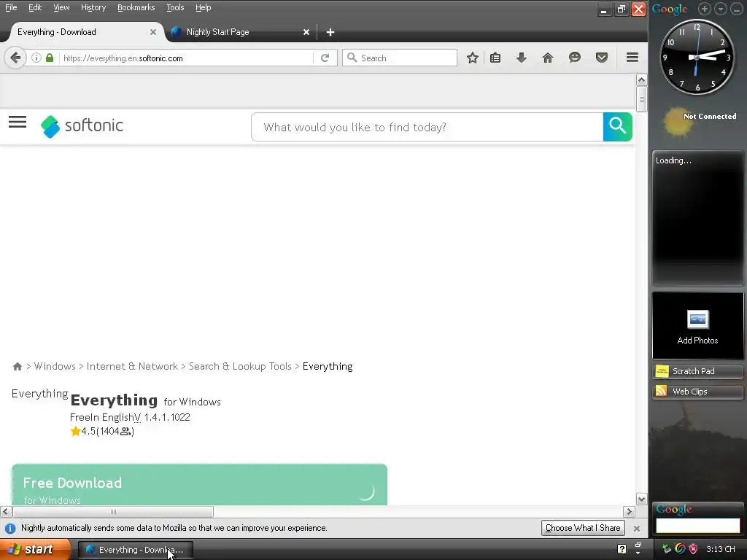Viewport: 747px width, 560px height.
Task: Open the File menu
Action: [x=11, y=7]
